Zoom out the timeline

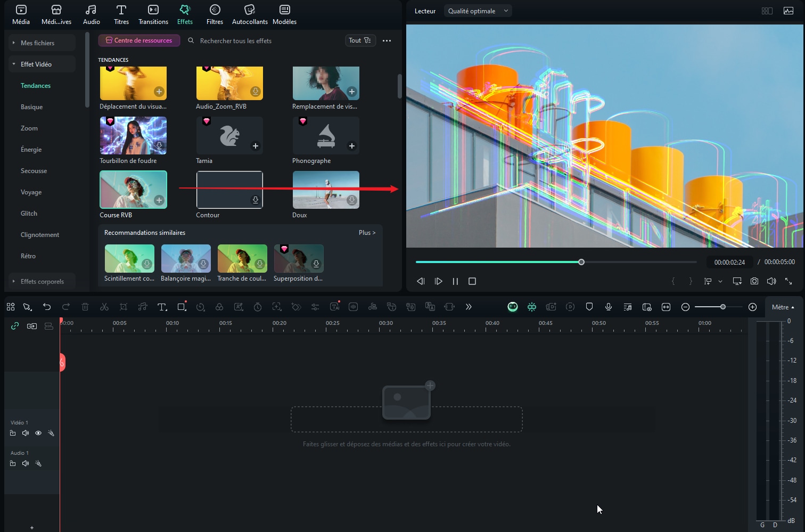(x=686, y=307)
